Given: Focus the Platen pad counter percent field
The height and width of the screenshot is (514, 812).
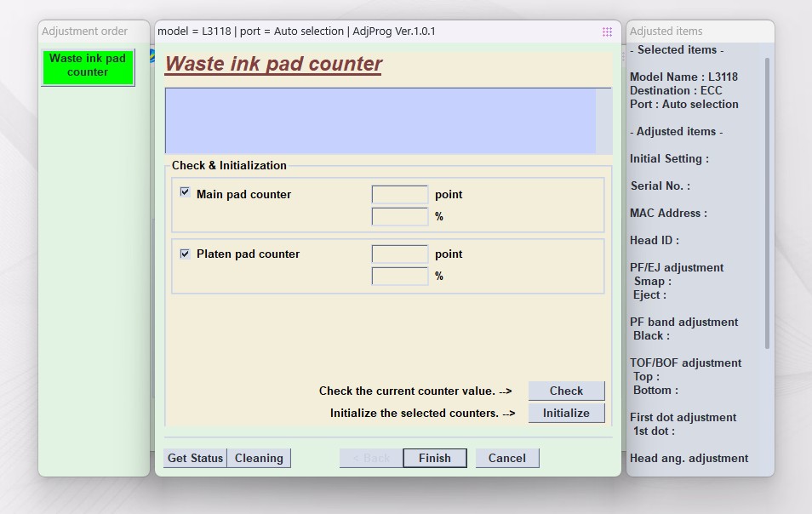Looking at the screenshot, I should pyautogui.click(x=399, y=277).
